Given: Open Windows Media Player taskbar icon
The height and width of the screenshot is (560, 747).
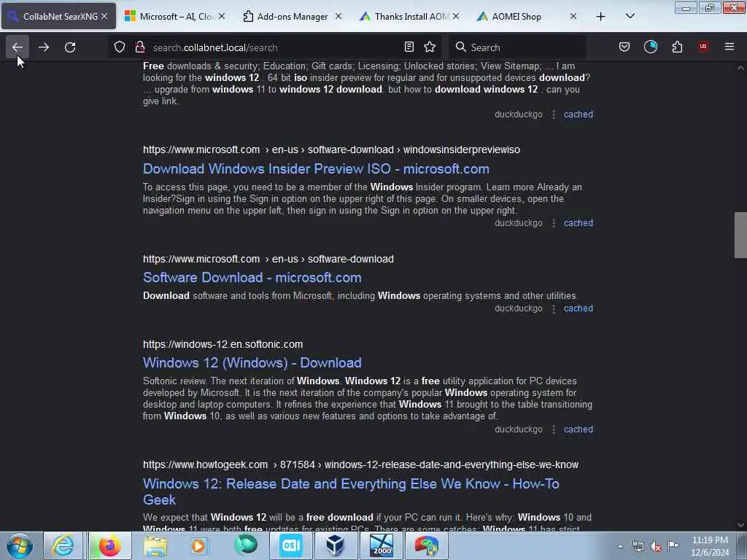Looking at the screenshot, I should 200,545.
